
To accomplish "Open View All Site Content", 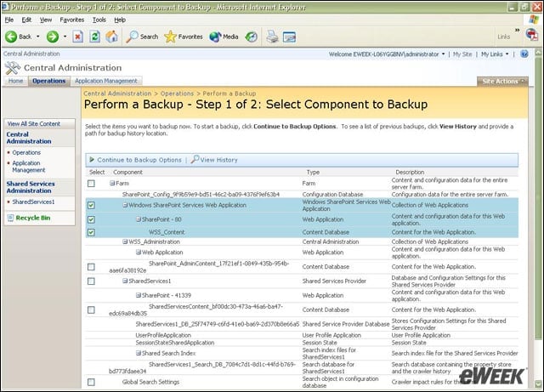I will pyautogui.click(x=34, y=123).
